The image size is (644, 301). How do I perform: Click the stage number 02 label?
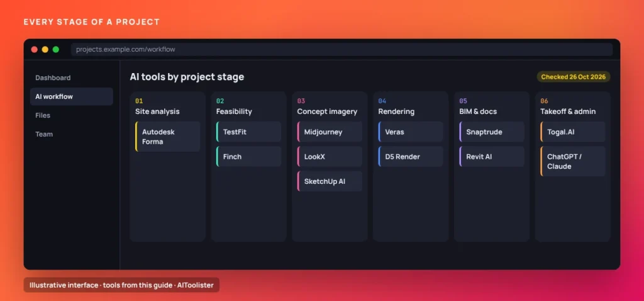220,101
